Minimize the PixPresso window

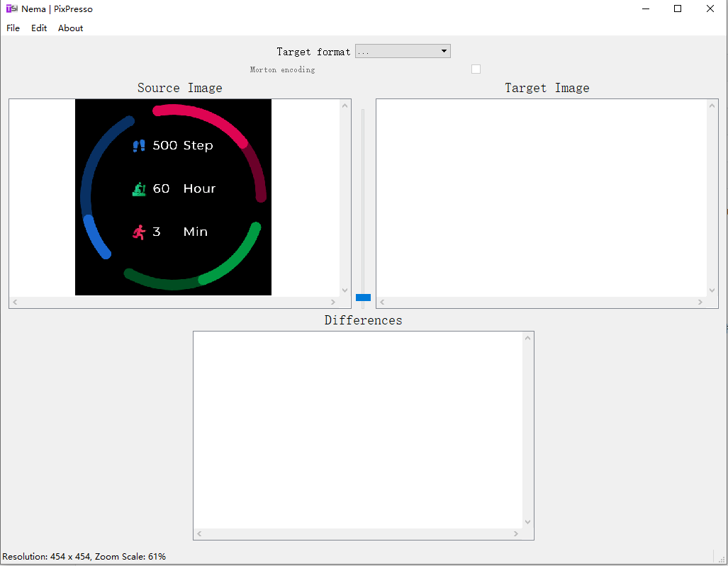pos(645,9)
